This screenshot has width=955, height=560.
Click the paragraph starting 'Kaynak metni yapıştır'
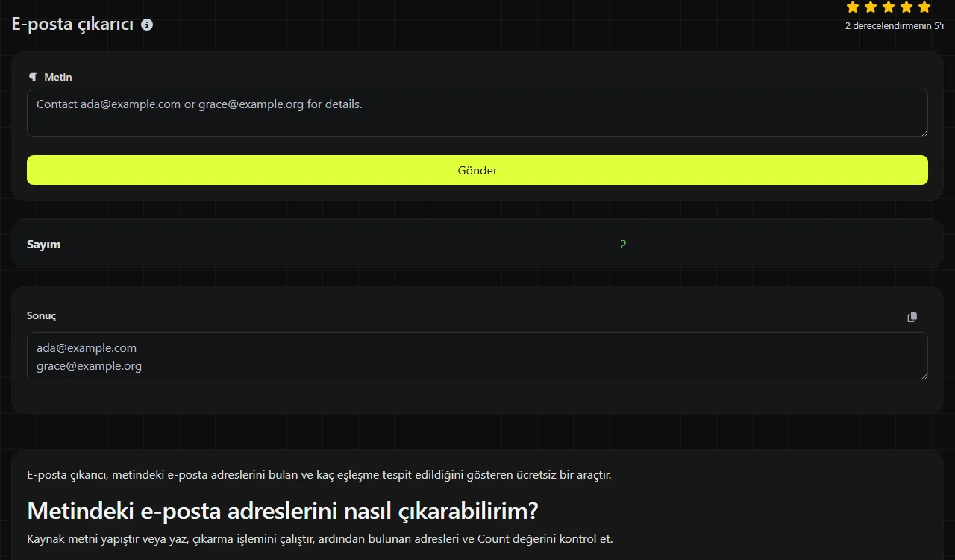320,538
